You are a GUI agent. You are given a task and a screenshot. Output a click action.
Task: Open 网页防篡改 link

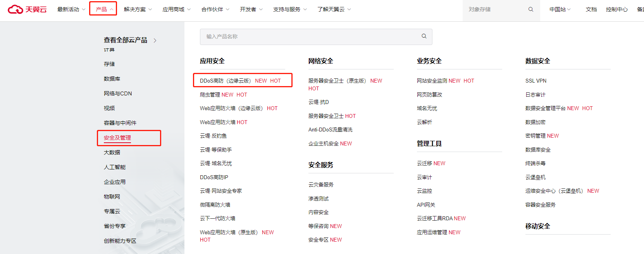(x=429, y=95)
